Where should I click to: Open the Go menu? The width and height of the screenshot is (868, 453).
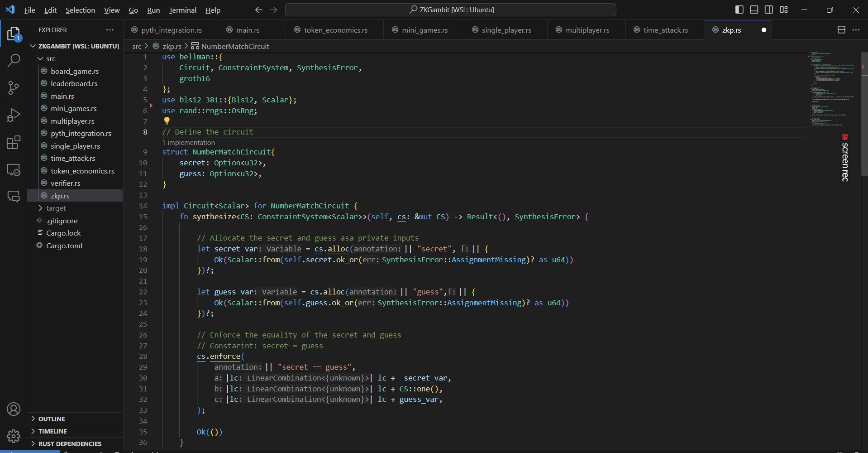pyautogui.click(x=133, y=10)
